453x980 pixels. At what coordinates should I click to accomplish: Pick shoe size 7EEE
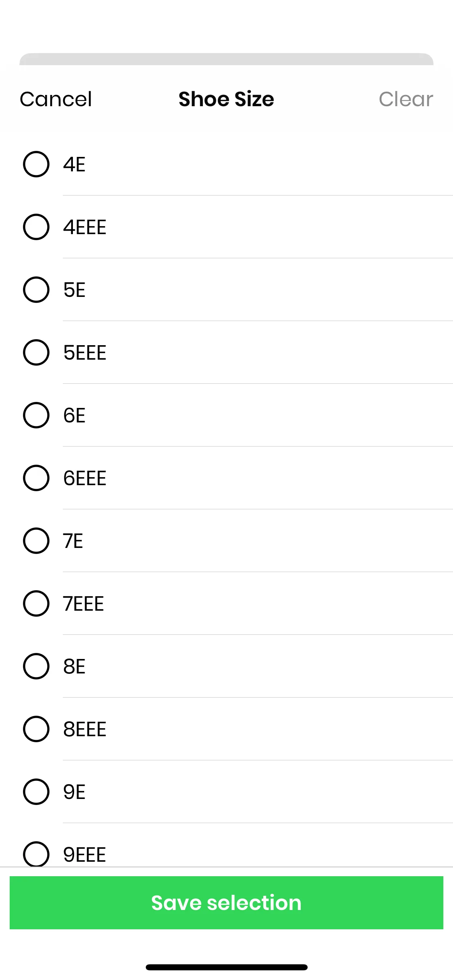36,603
